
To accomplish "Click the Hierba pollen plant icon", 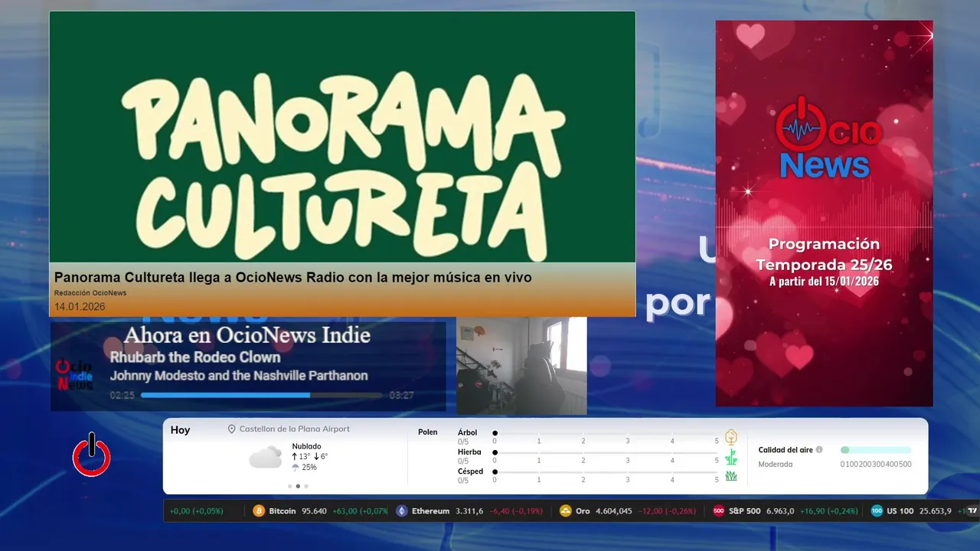I will point(731,457).
